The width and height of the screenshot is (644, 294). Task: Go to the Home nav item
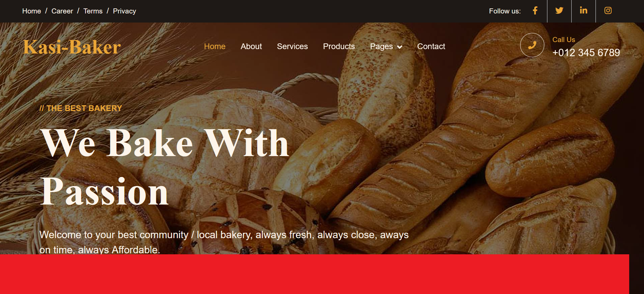pos(215,46)
